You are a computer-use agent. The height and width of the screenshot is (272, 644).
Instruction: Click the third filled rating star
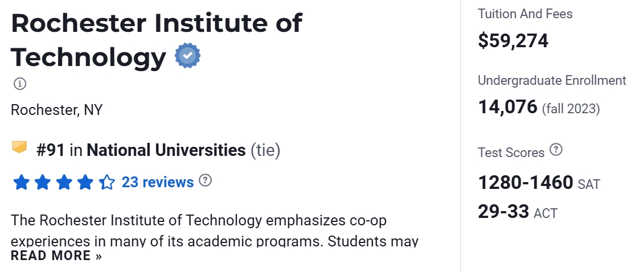(64, 183)
